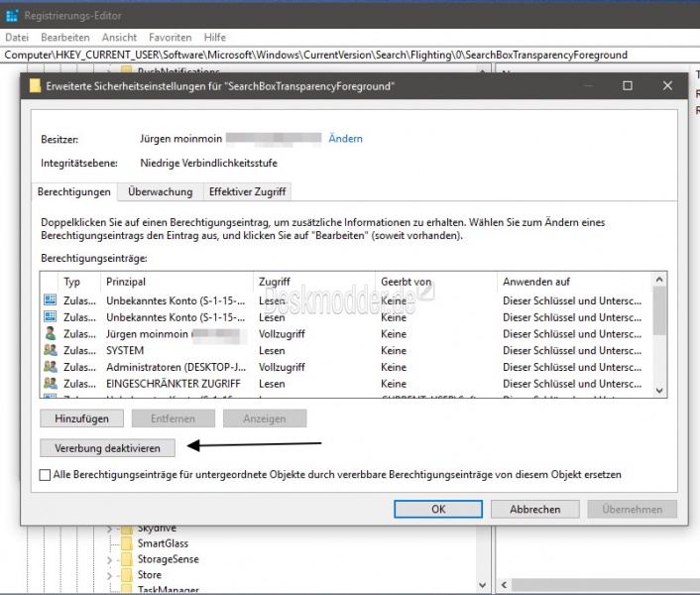Switch to the Überwachung tab

(x=161, y=192)
